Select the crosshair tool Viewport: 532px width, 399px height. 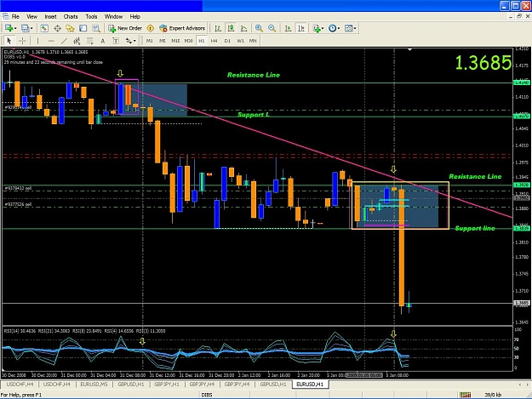22,41
